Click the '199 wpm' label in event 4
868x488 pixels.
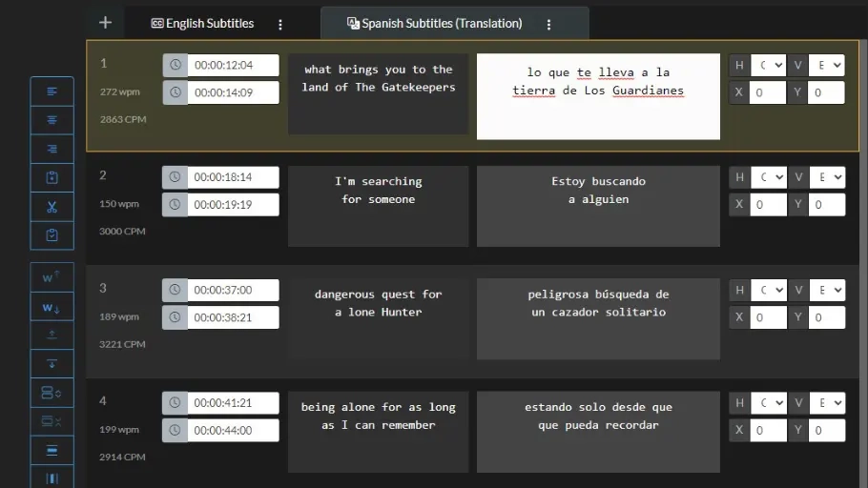click(x=119, y=429)
